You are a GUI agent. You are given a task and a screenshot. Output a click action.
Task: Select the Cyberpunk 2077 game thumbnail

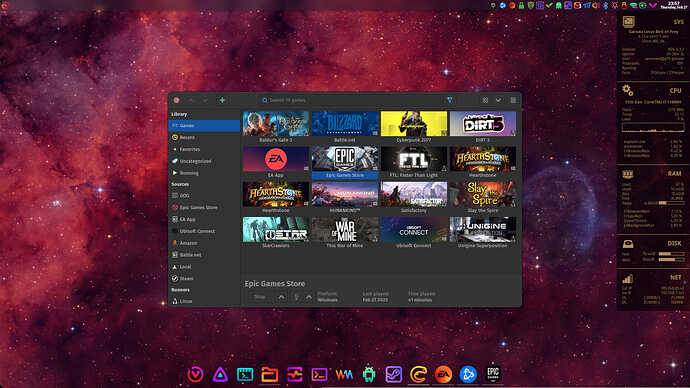414,124
